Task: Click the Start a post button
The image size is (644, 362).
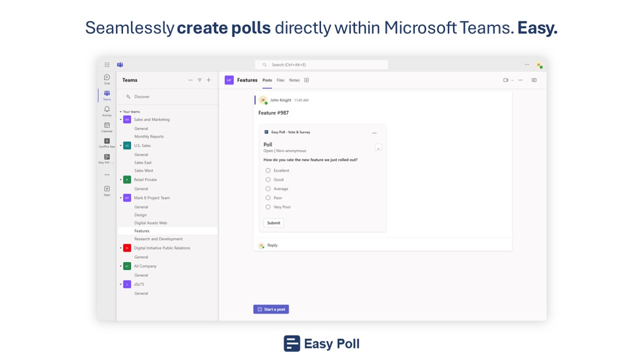Action: pyautogui.click(x=271, y=309)
